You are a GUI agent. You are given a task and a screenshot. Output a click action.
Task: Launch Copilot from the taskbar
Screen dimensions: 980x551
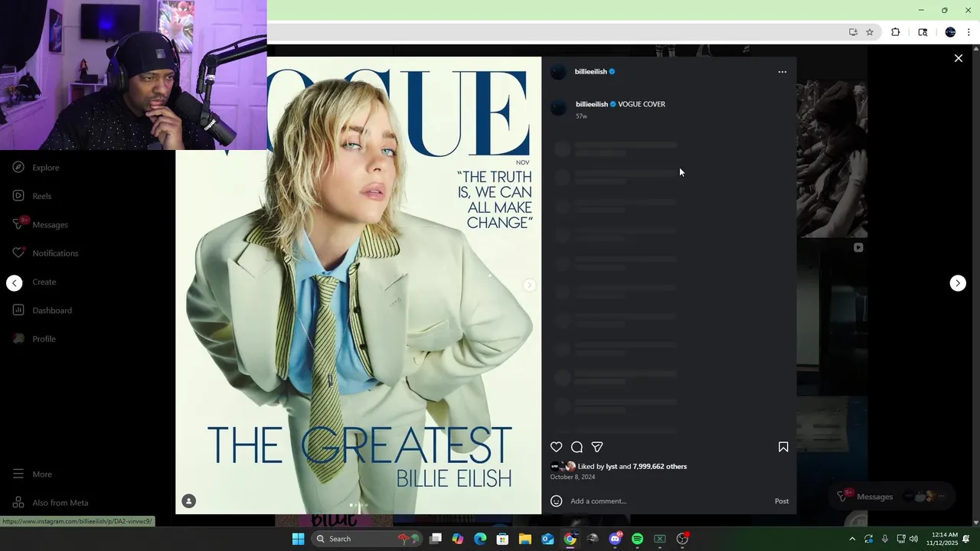click(x=458, y=539)
